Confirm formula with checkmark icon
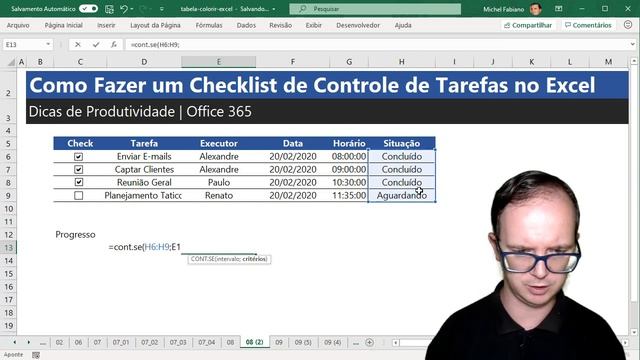 [x=96, y=44]
